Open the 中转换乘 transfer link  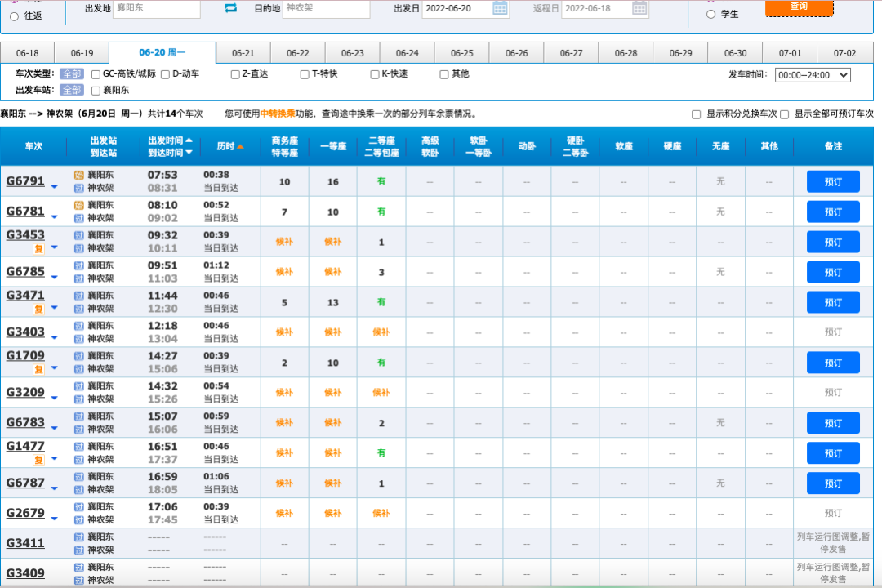click(x=278, y=114)
